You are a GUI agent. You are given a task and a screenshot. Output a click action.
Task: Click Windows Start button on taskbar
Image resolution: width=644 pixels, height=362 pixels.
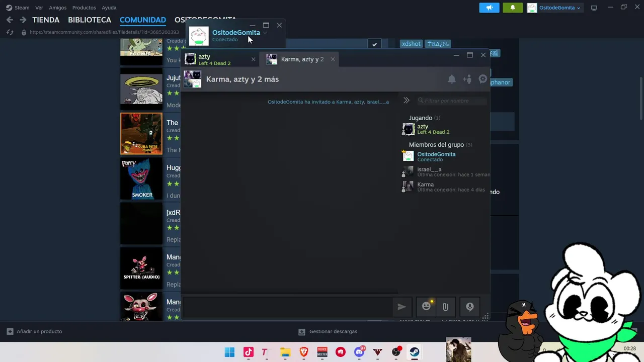click(x=229, y=352)
